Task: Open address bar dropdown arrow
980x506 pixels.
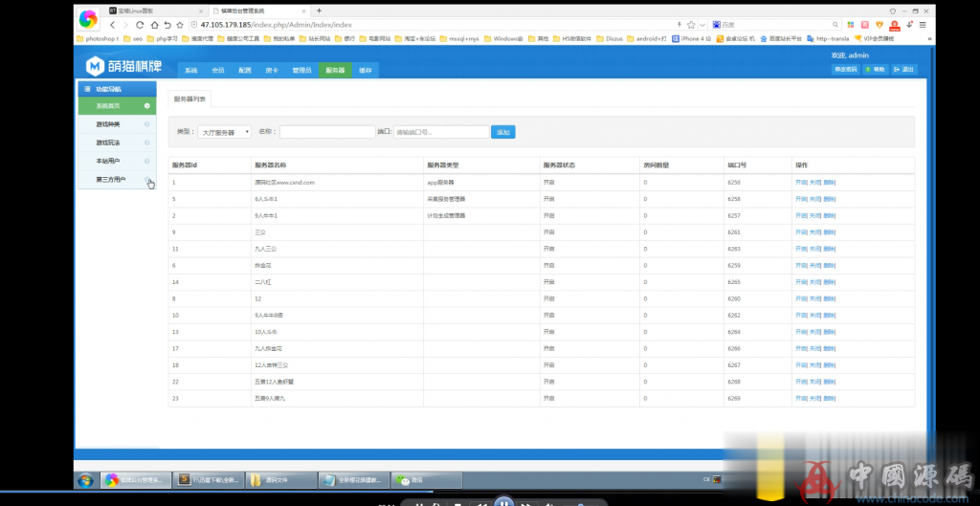Action: point(702,25)
